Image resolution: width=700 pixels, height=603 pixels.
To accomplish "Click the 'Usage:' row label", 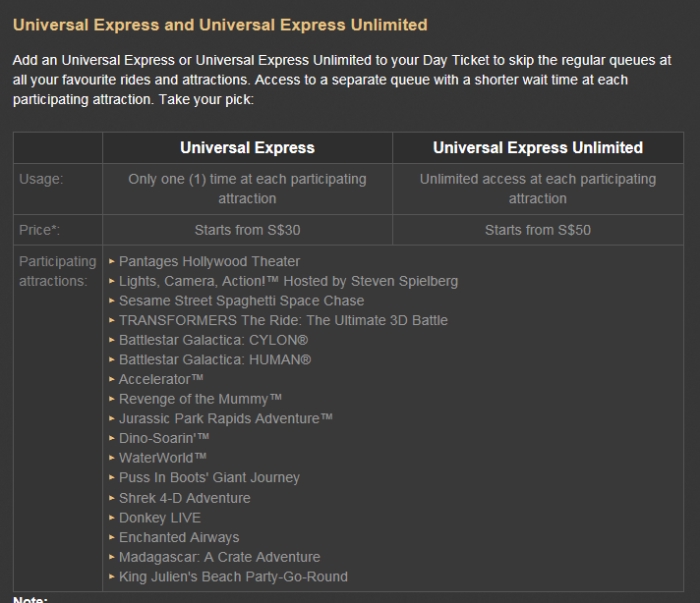I will point(41,179).
